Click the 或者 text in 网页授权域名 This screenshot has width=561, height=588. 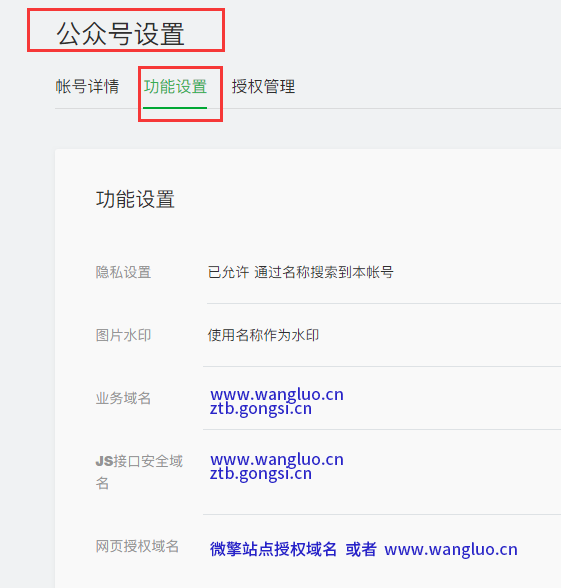361,549
